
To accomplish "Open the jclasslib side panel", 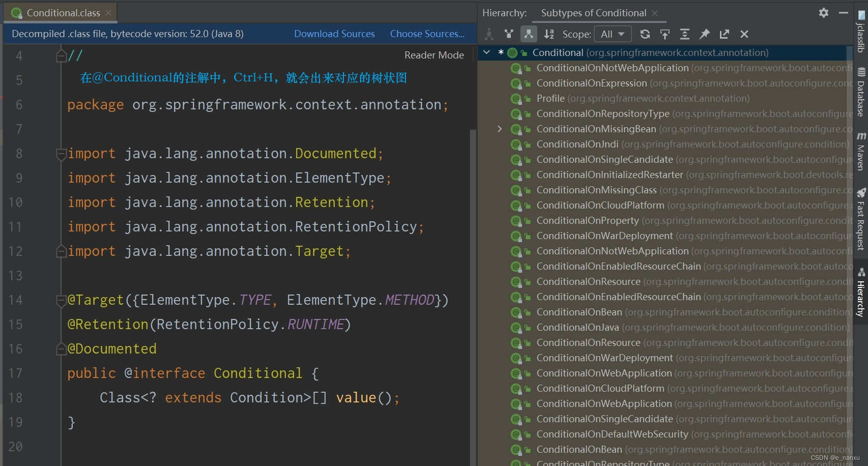I will (861, 31).
